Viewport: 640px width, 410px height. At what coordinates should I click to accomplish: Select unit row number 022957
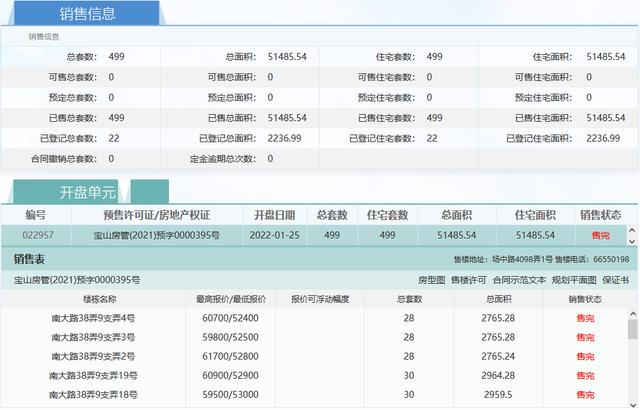point(36,235)
